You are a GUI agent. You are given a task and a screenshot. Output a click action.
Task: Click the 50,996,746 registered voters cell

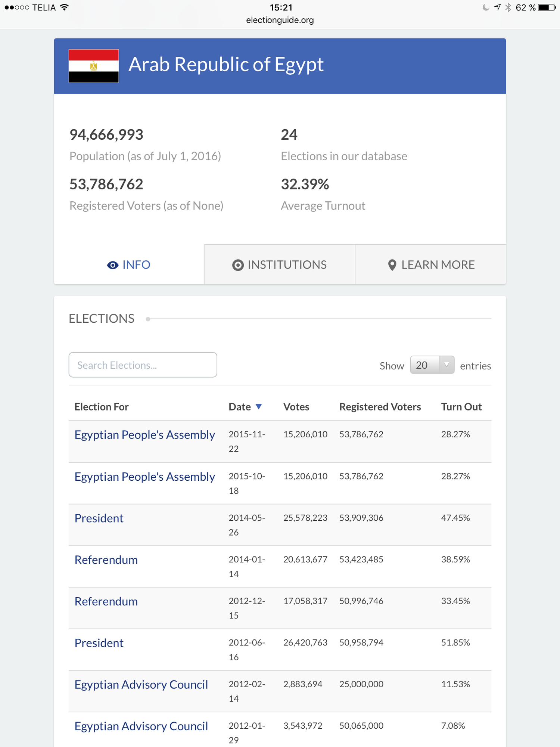(361, 601)
